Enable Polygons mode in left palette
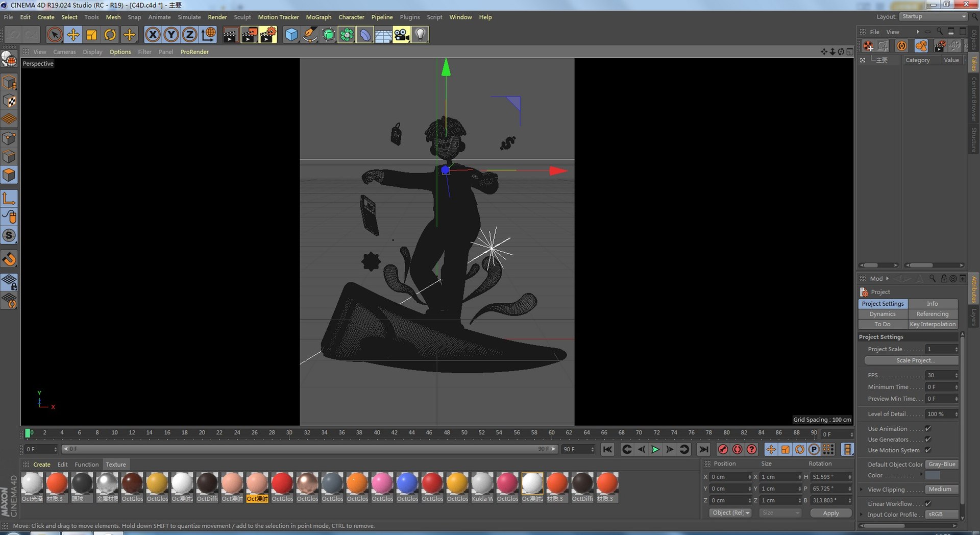980x535 pixels. (x=9, y=175)
